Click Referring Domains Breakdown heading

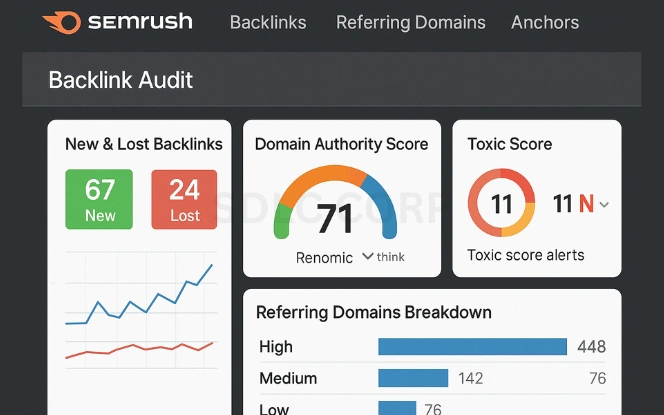coord(374,313)
